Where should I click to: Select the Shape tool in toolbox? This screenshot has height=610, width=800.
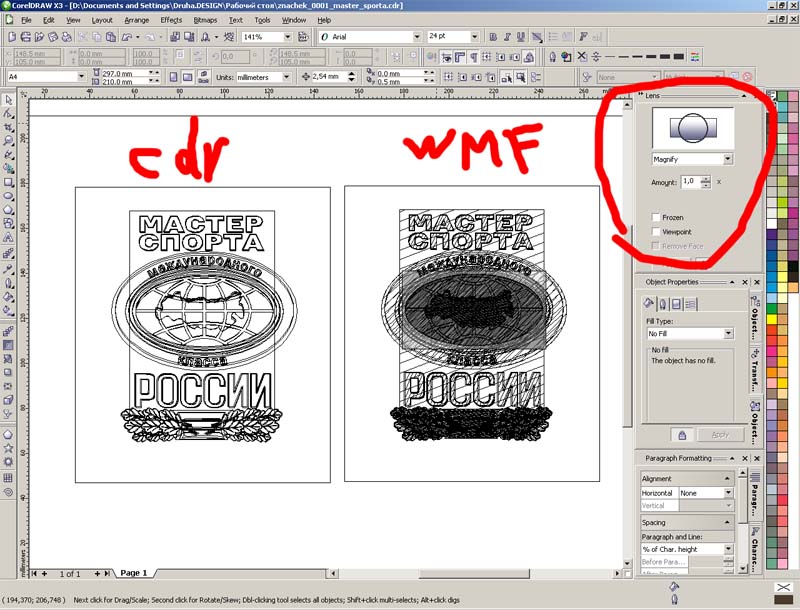click(8, 113)
